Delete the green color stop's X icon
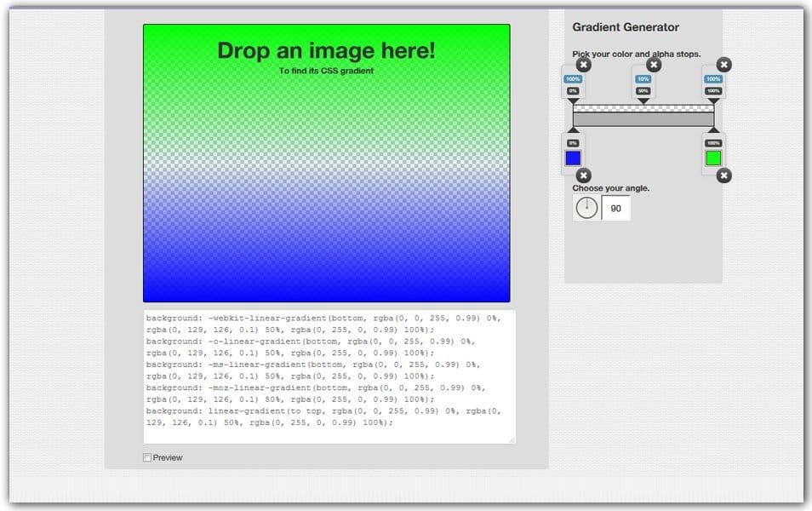Image resolution: width=812 pixels, height=511 pixels. 723,176
